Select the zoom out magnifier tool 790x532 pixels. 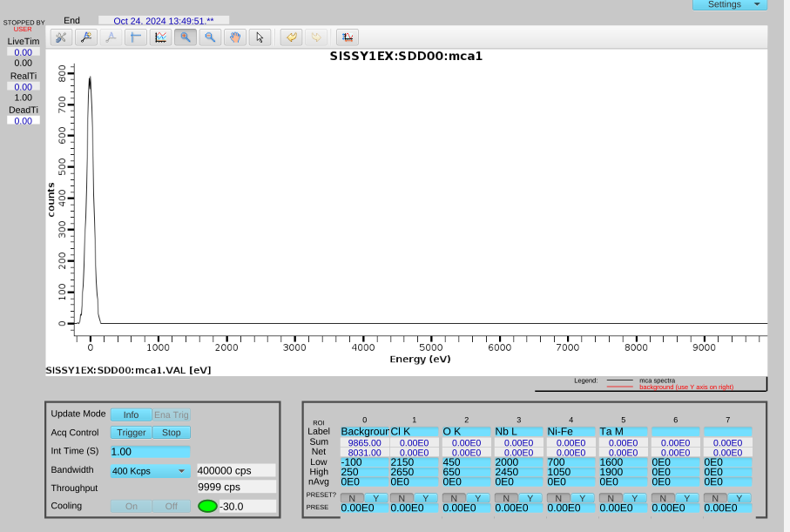(210, 37)
